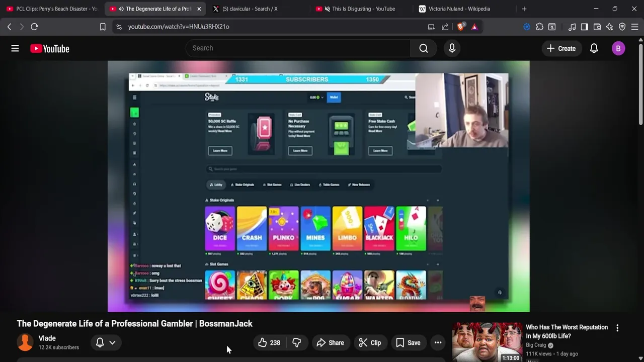The image size is (644, 362).
Task: Open YouTube notifications bell in the header
Action: [594, 48]
